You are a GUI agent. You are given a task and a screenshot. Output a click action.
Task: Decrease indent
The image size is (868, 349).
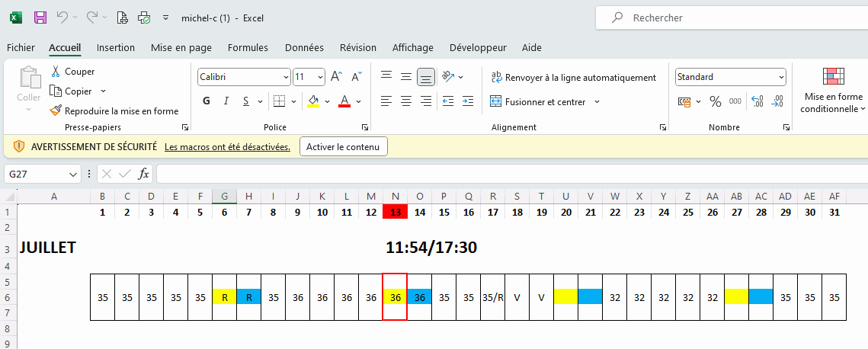448,101
